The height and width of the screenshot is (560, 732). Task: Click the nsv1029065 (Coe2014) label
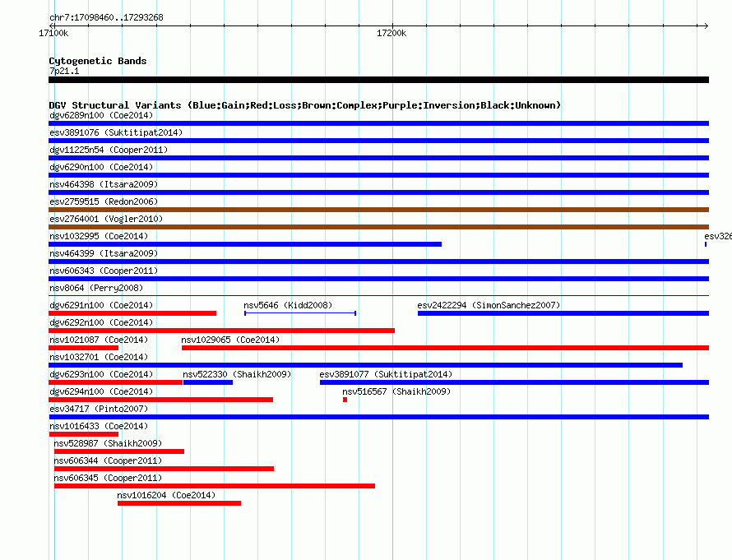230,340
